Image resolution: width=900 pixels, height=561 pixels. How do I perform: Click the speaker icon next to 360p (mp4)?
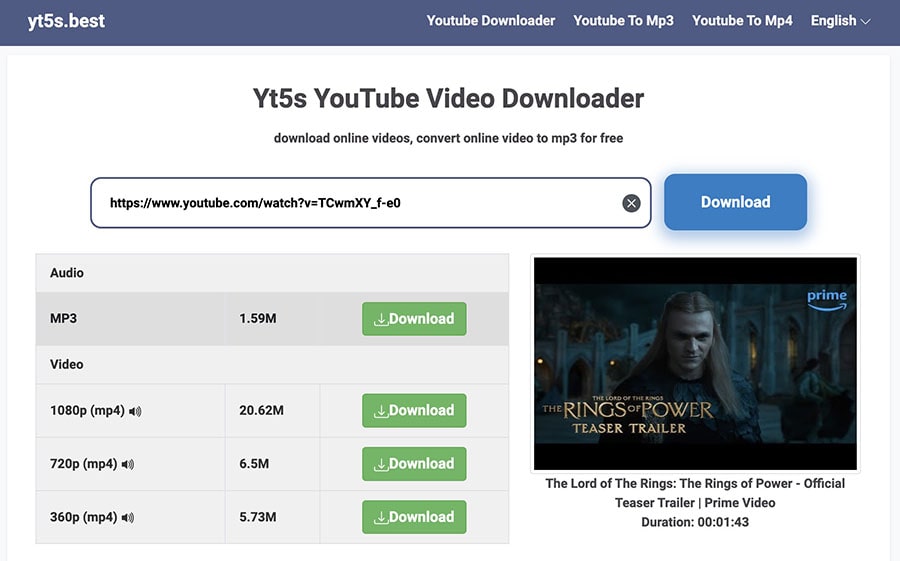pyautogui.click(x=127, y=517)
